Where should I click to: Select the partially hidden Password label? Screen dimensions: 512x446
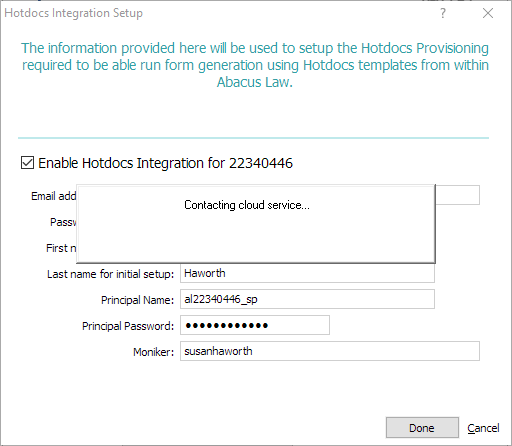point(63,222)
